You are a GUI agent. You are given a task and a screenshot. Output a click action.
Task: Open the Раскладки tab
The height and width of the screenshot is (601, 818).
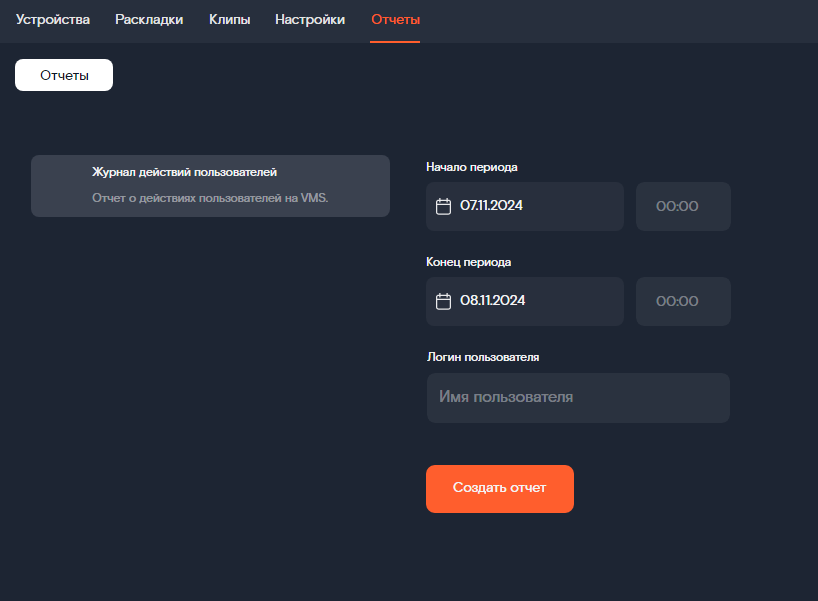point(149,20)
